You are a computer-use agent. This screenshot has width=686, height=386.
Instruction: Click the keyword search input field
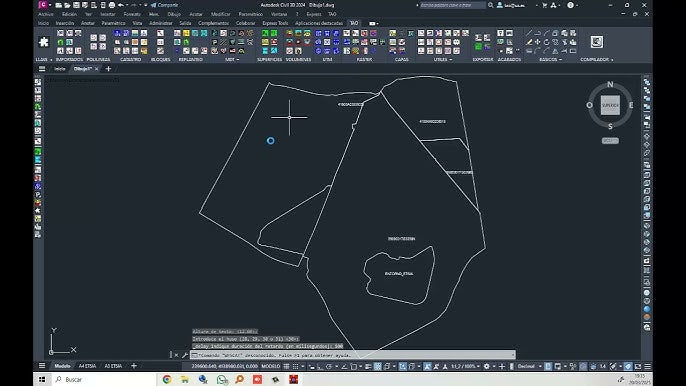point(452,5)
